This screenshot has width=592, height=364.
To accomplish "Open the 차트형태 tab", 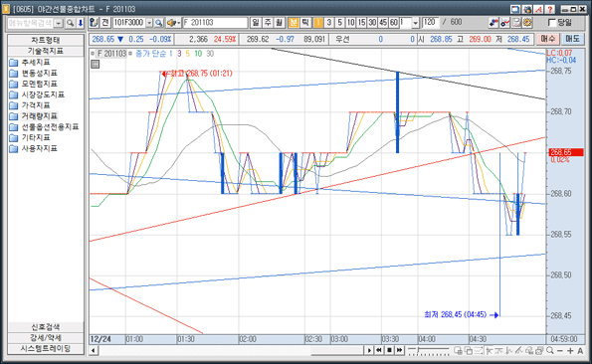I will click(x=46, y=40).
